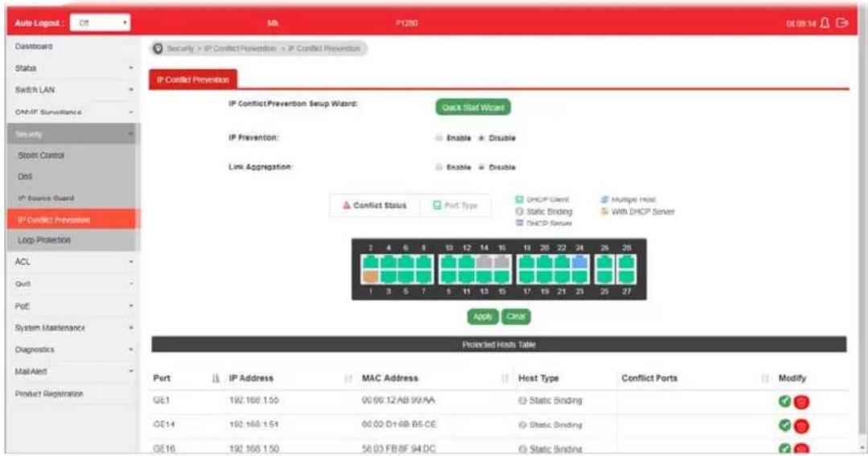Expand the Switch LAN sidebar menu
The image size is (868, 456).
point(74,89)
